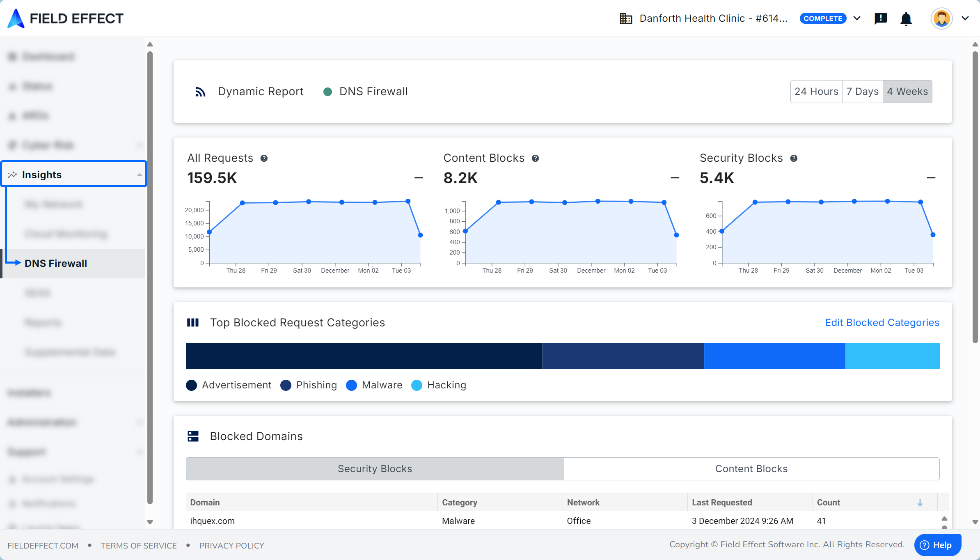Click the Edit Blocked Categories link
The image size is (980, 560).
(x=882, y=323)
